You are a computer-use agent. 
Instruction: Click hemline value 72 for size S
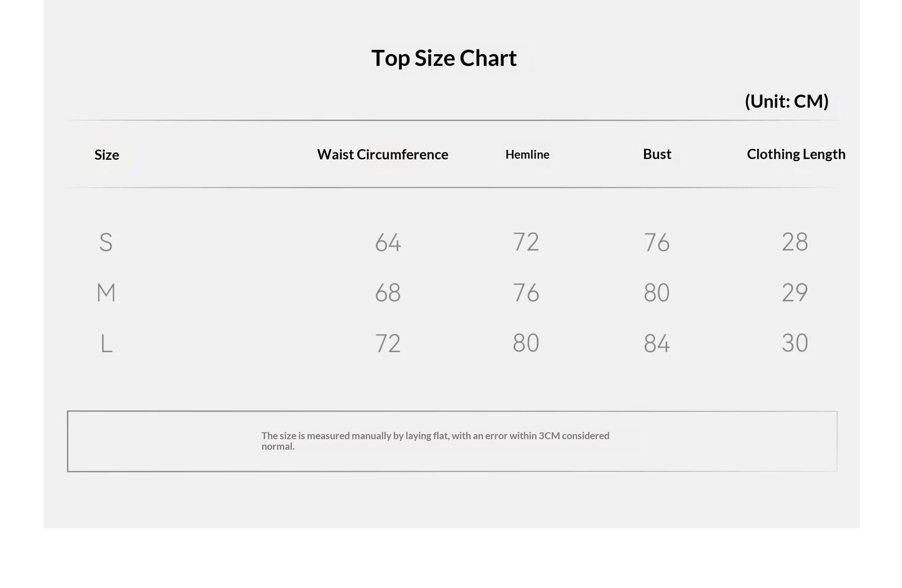click(x=526, y=242)
